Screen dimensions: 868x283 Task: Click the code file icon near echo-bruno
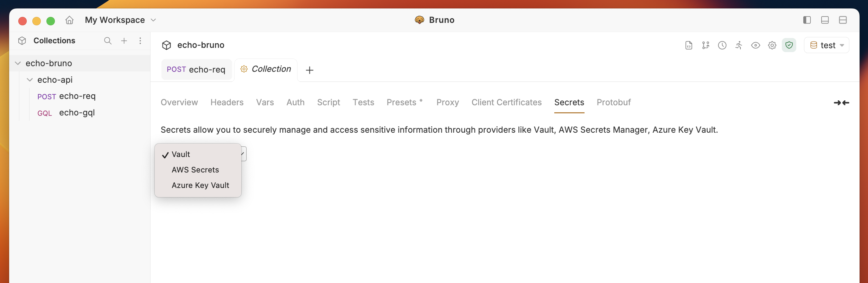pyautogui.click(x=689, y=45)
